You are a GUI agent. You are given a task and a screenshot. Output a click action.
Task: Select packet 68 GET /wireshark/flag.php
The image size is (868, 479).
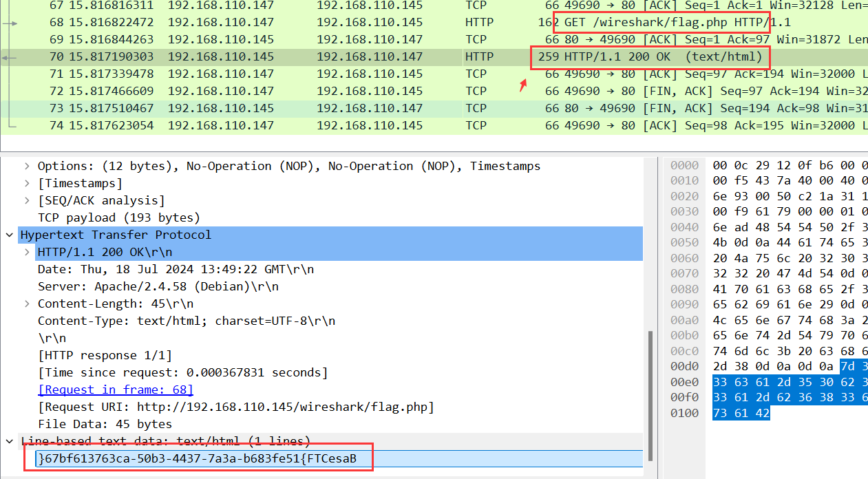coord(275,22)
